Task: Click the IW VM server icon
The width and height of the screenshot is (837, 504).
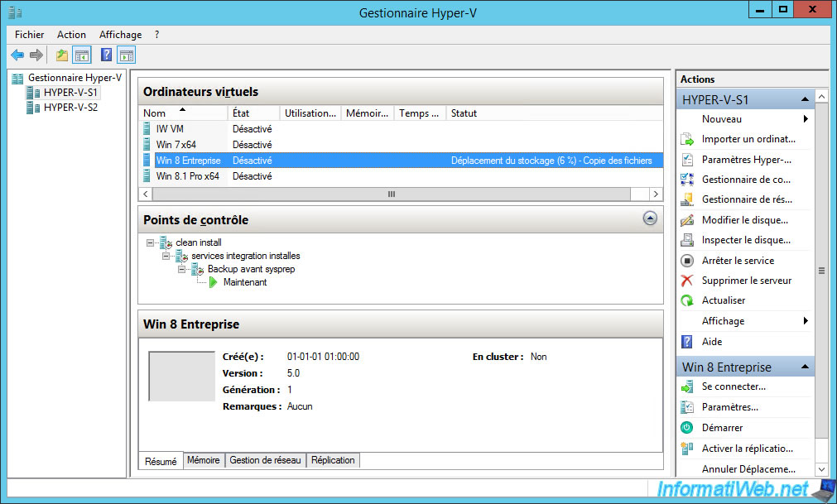Action: click(147, 128)
